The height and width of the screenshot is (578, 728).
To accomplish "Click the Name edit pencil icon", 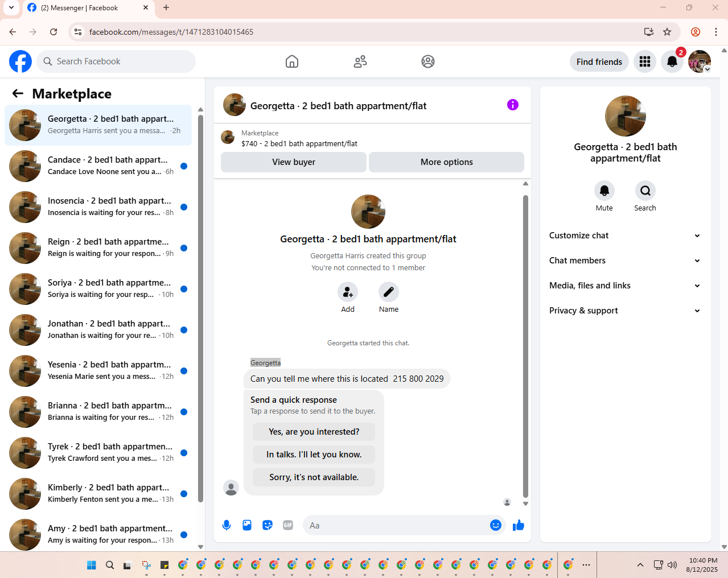I will (389, 292).
